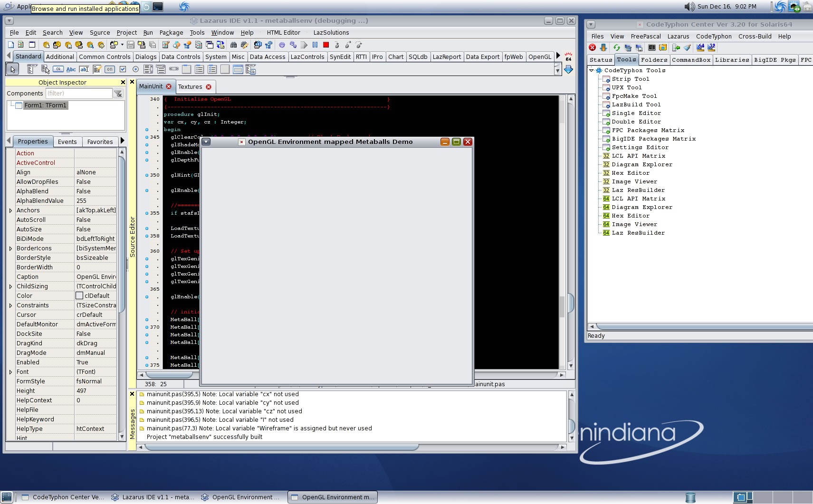Image resolution: width=813 pixels, height=504 pixels.
Task: Expand the Constraints property
Action: (10, 305)
